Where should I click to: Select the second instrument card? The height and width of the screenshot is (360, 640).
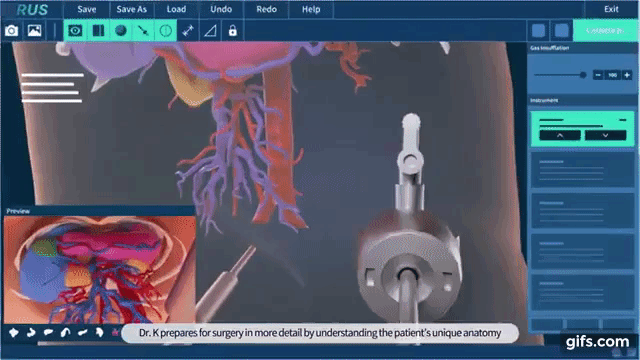pos(582,171)
